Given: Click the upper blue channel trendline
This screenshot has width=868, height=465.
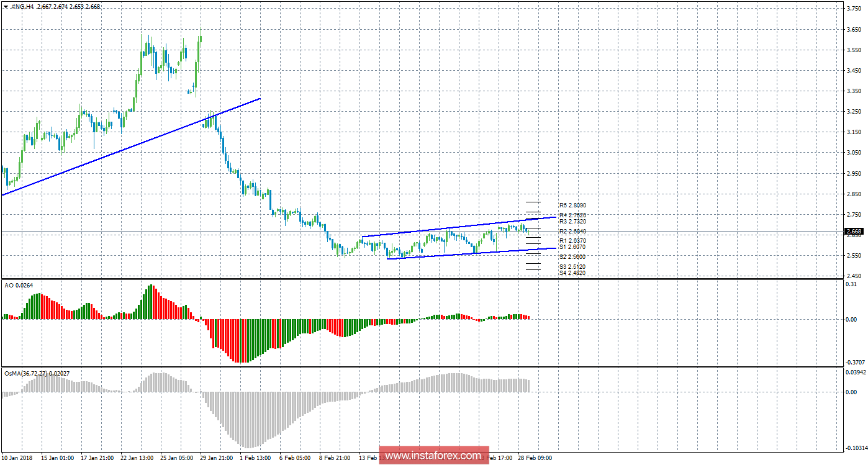Looking at the screenshot, I should coord(459,227).
